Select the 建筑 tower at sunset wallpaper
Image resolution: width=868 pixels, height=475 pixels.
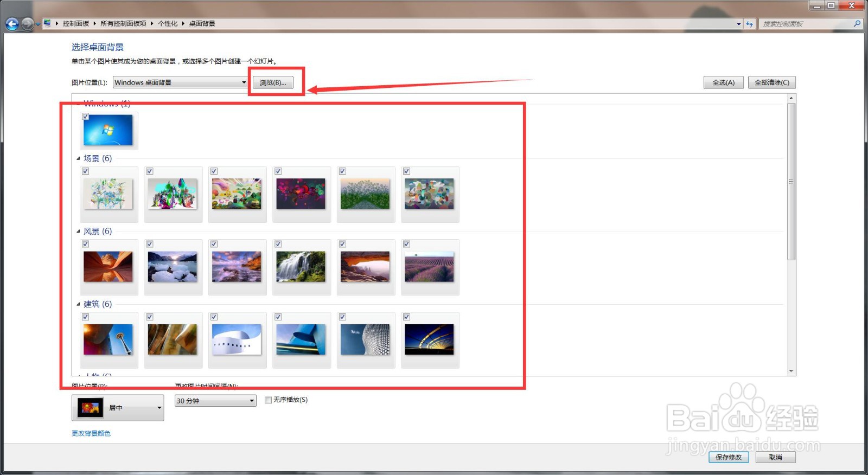tap(108, 339)
